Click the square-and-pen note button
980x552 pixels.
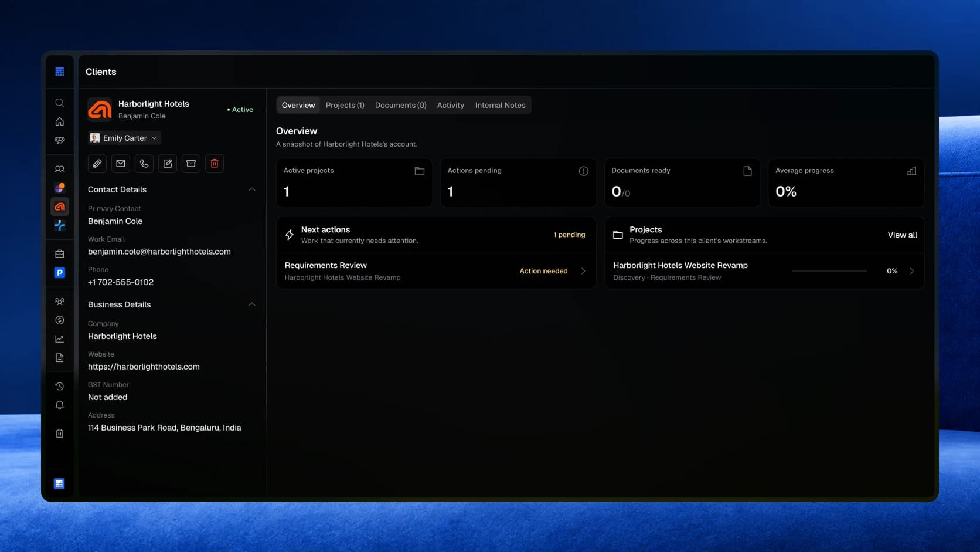[168, 164]
